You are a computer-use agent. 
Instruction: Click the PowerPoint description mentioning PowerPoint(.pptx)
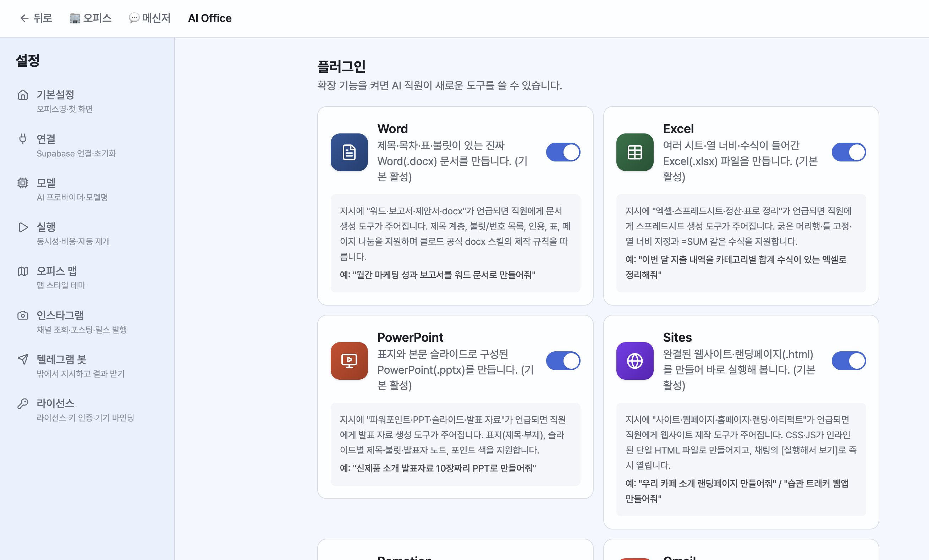pyautogui.click(x=456, y=369)
